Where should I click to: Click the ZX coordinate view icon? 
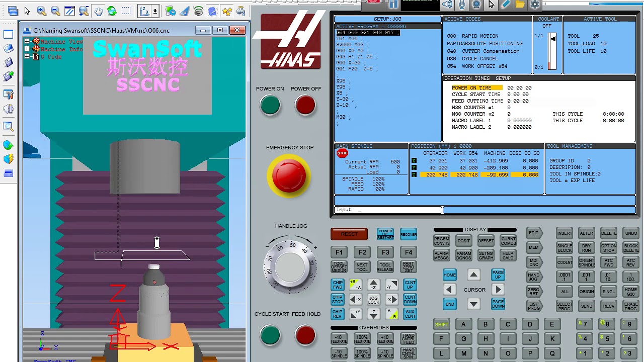[x=144, y=11]
